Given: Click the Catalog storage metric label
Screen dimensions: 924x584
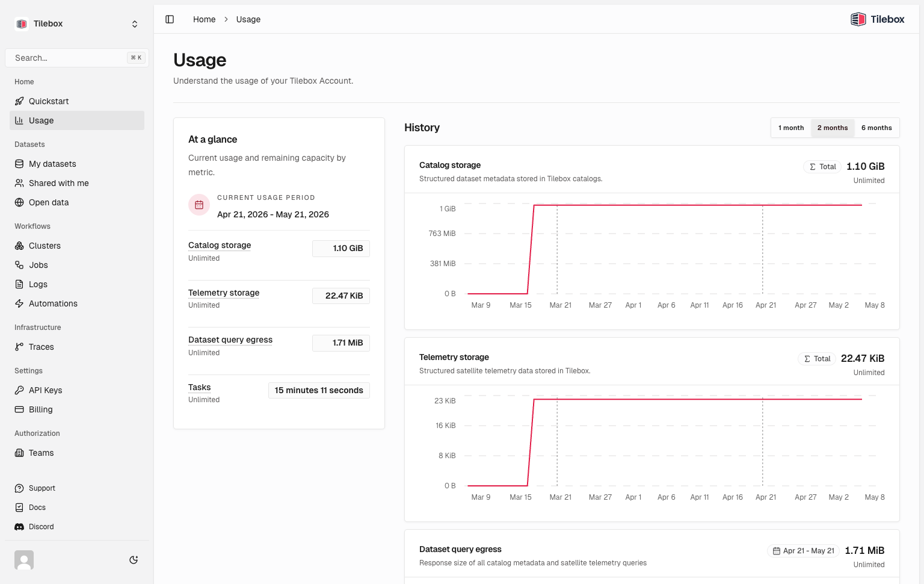Looking at the screenshot, I should click(x=220, y=245).
